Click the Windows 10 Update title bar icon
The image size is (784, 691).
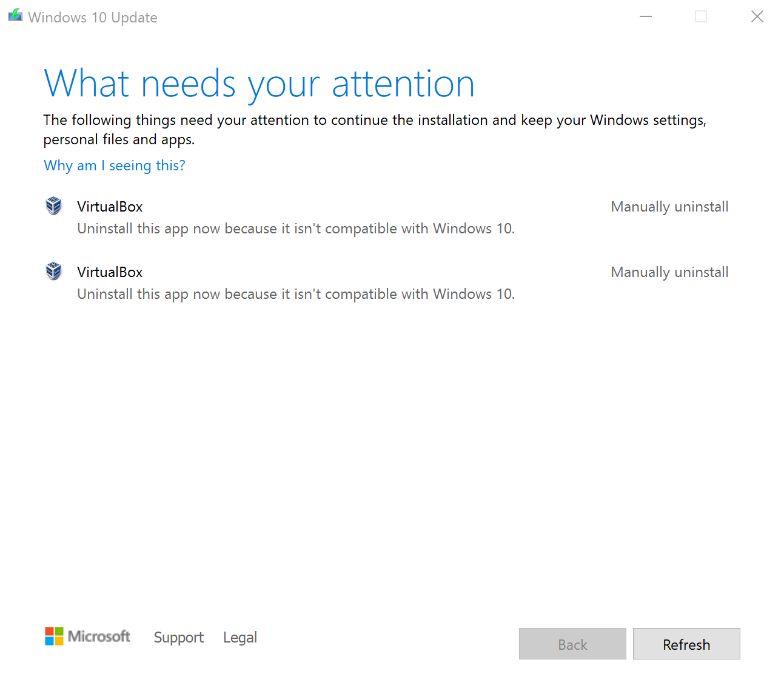click(15, 16)
